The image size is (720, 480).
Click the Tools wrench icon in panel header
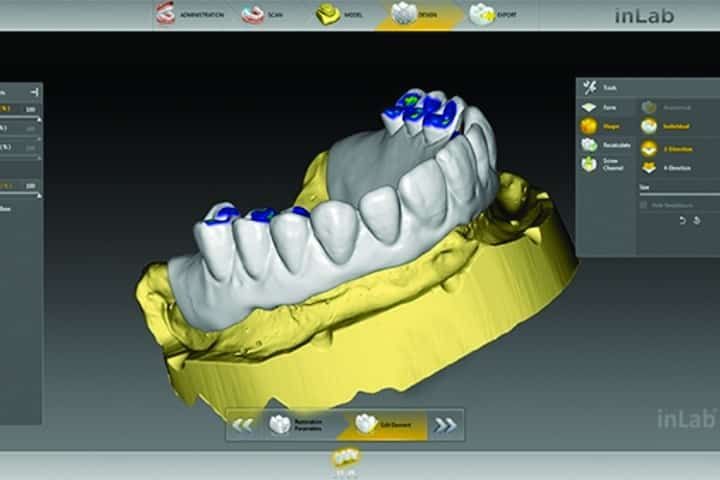pos(590,87)
